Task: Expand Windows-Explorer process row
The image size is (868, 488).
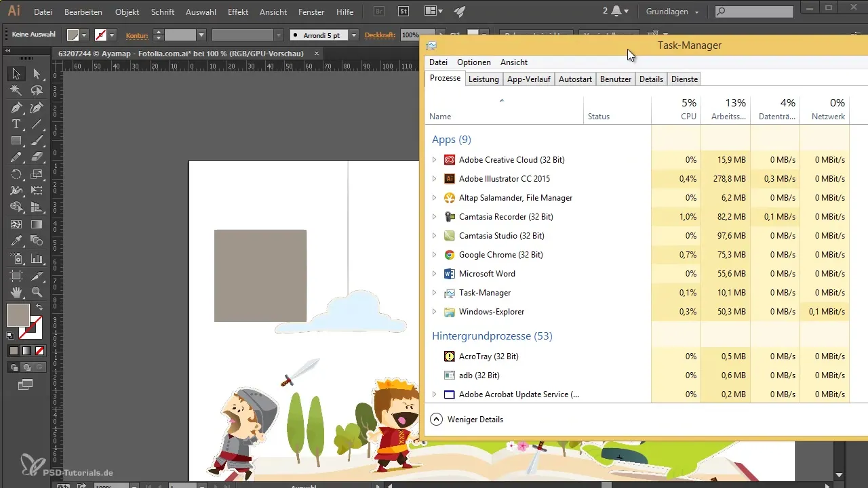Action: coord(435,312)
